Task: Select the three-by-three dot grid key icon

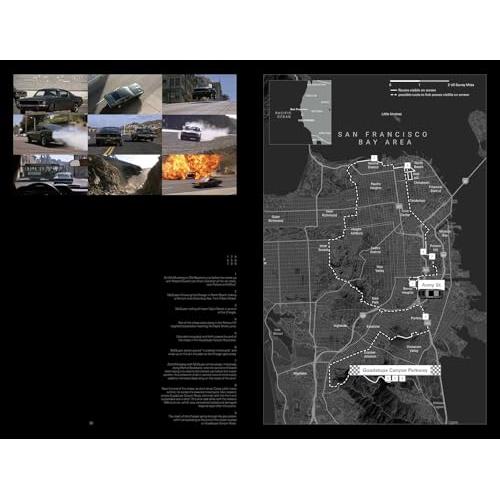Action: [x=232, y=260]
